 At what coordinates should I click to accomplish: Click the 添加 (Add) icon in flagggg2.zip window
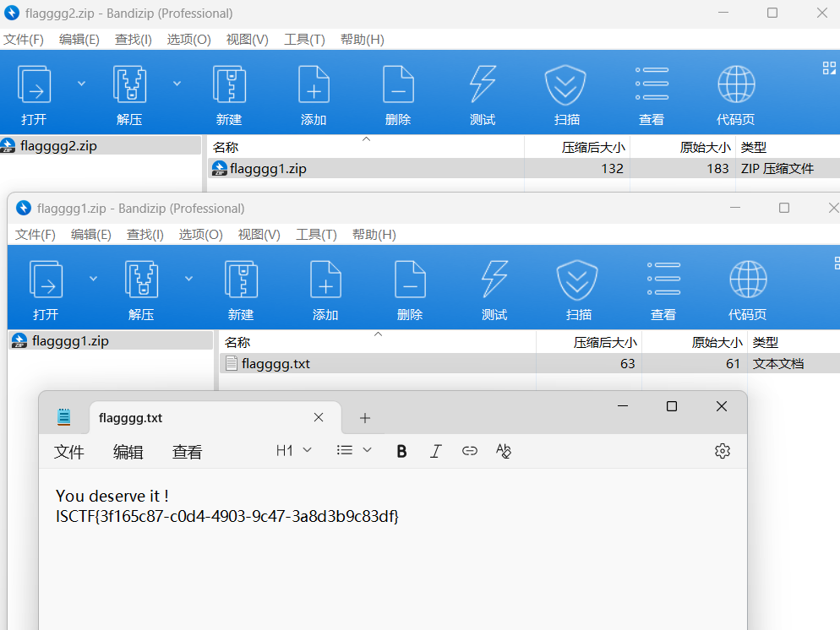pyautogui.click(x=314, y=84)
